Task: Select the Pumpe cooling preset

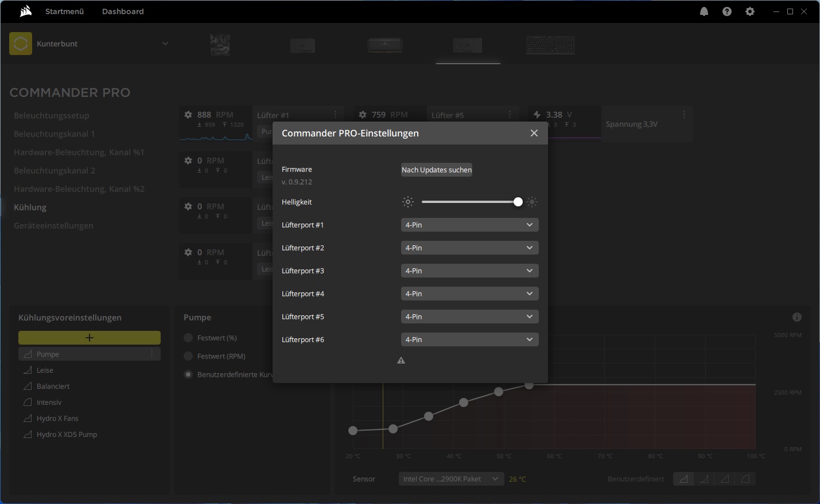Action: coord(90,354)
